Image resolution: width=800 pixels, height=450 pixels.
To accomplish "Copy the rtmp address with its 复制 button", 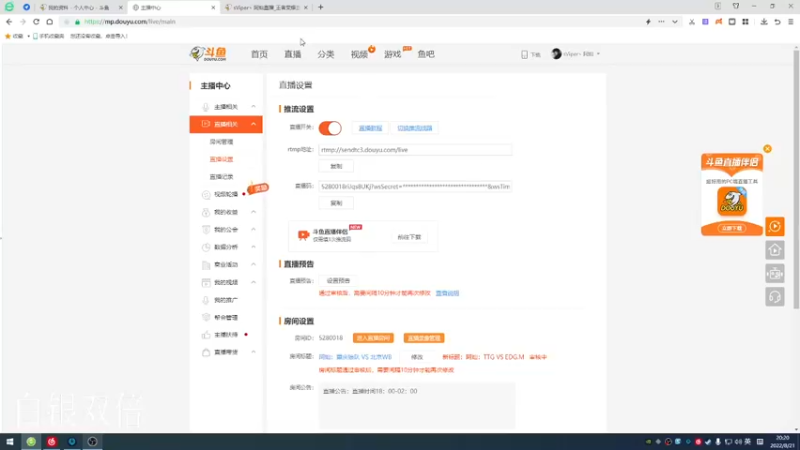I will pyautogui.click(x=336, y=166).
